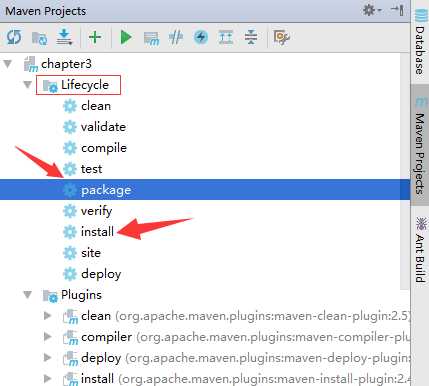Add a Maven project with plus icon
The width and height of the screenshot is (429, 386).
[x=95, y=37]
